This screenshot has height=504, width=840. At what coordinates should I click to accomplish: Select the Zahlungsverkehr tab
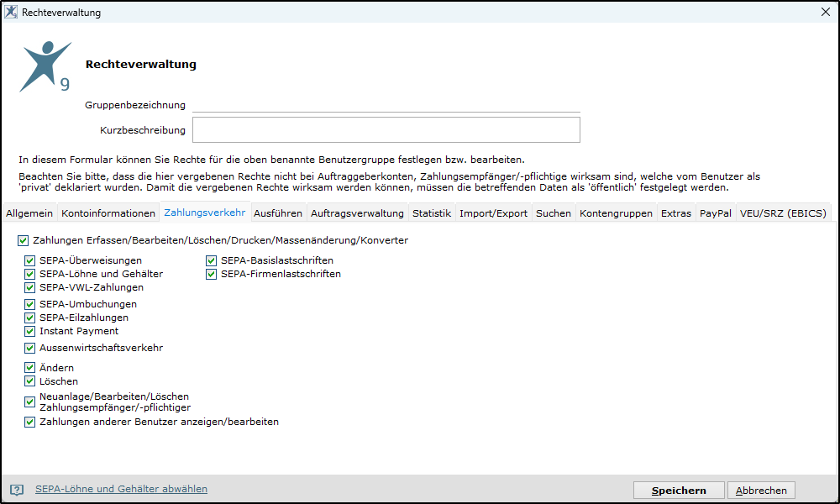(x=205, y=213)
